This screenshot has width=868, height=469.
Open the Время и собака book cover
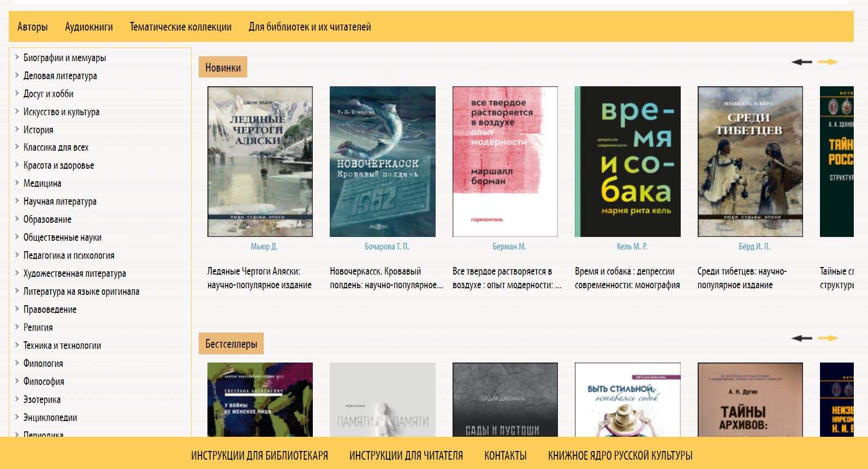tap(628, 162)
